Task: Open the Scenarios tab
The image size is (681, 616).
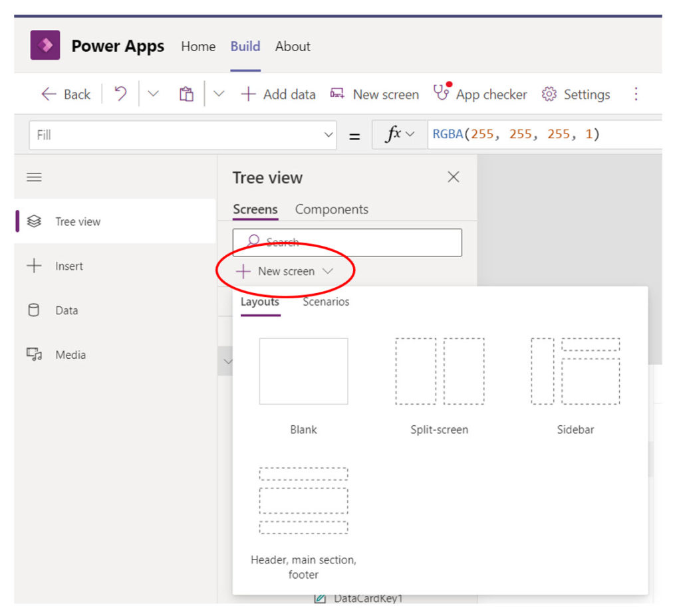Action: click(x=325, y=301)
